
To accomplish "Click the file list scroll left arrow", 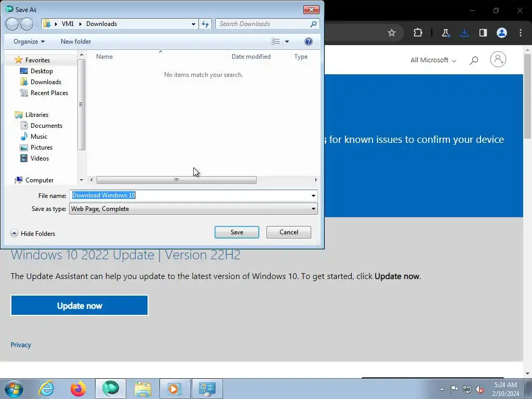I will [x=91, y=180].
